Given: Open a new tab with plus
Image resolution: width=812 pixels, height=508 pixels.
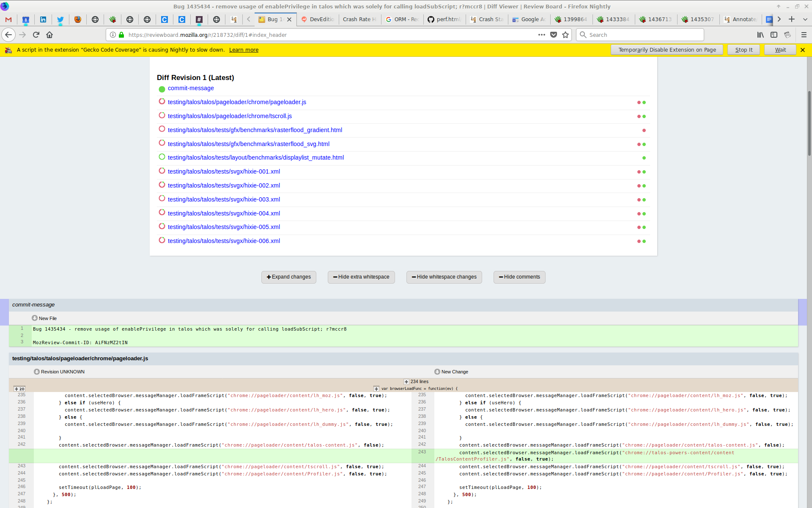Looking at the screenshot, I should (792, 19).
